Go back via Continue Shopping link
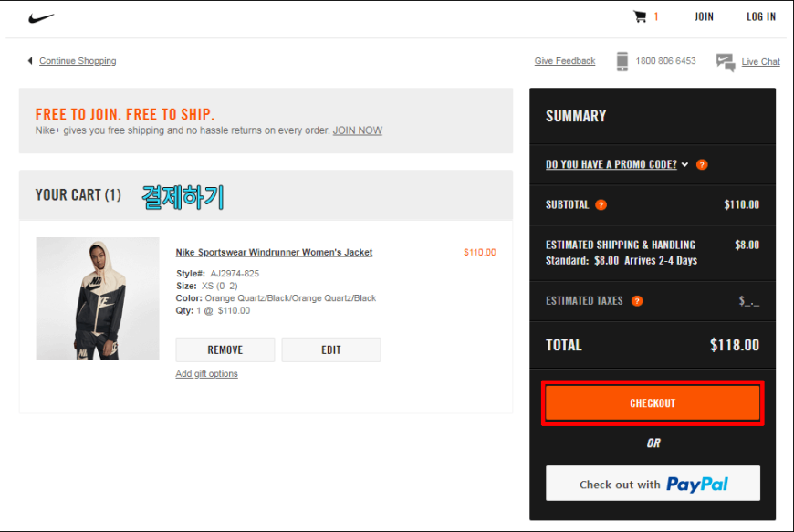794x532 pixels. [x=78, y=61]
